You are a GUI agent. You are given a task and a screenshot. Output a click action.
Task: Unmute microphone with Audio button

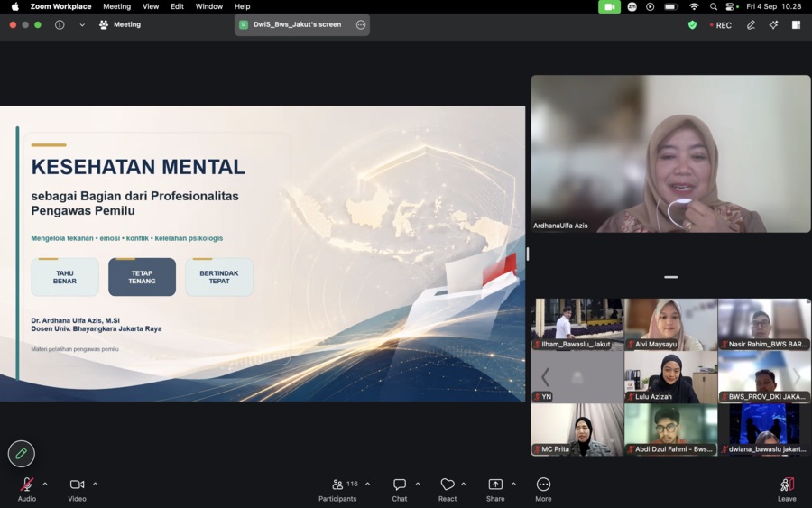(x=27, y=489)
